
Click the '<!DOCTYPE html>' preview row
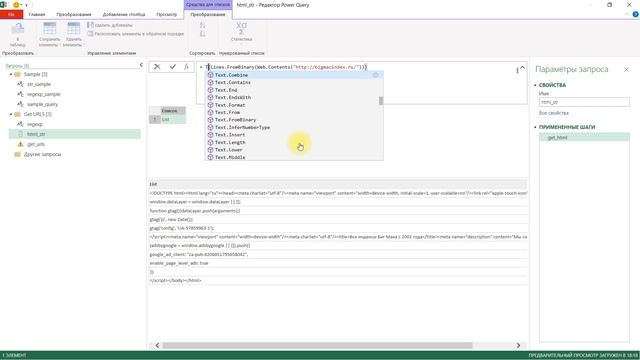click(338, 193)
